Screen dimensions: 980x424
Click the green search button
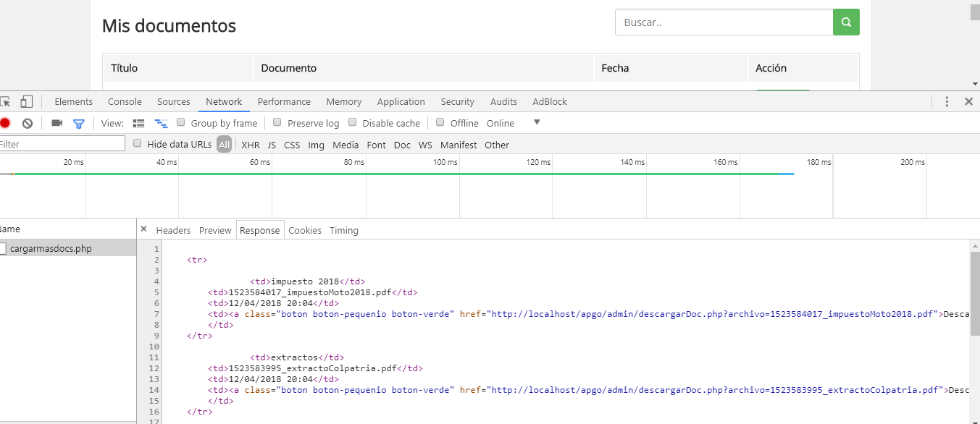[x=846, y=22]
